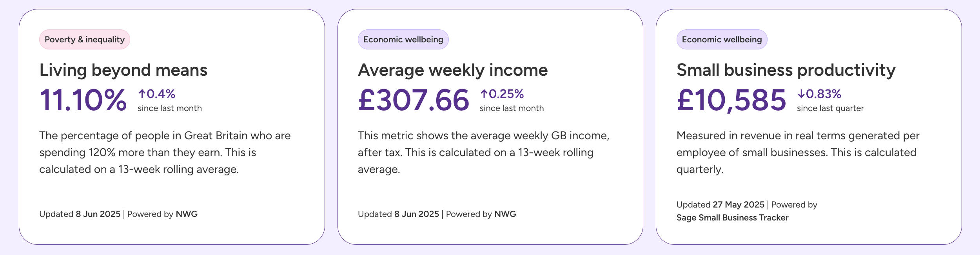Viewport: 980px width, 255px height.
Task: Click NWG on the Living beyond means card
Action: [x=187, y=214]
